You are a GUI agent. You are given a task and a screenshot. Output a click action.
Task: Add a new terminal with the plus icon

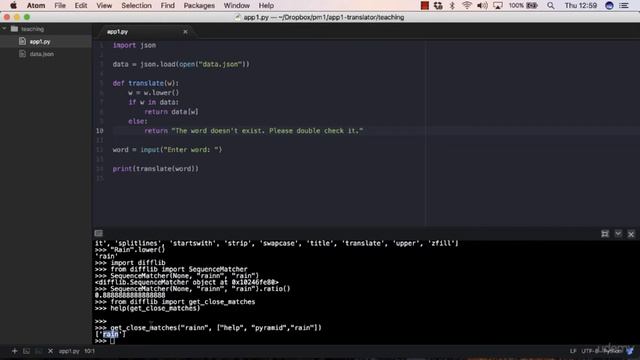(14, 351)
